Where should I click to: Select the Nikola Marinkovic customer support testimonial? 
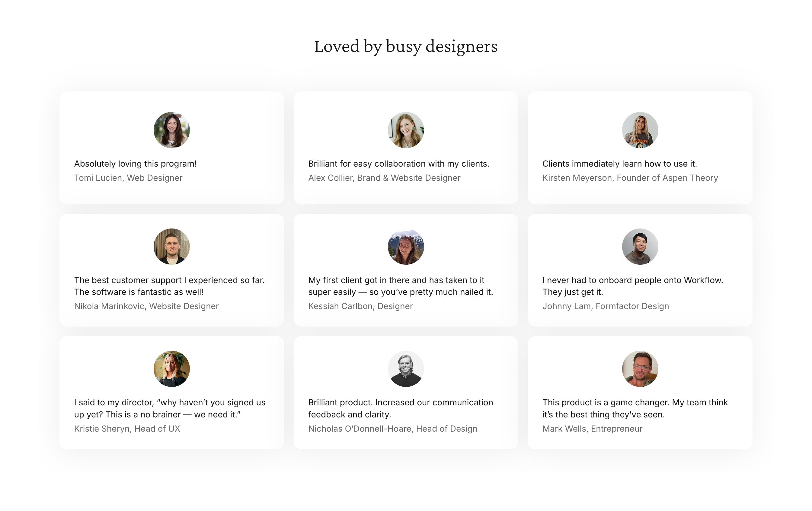[172, 270]
